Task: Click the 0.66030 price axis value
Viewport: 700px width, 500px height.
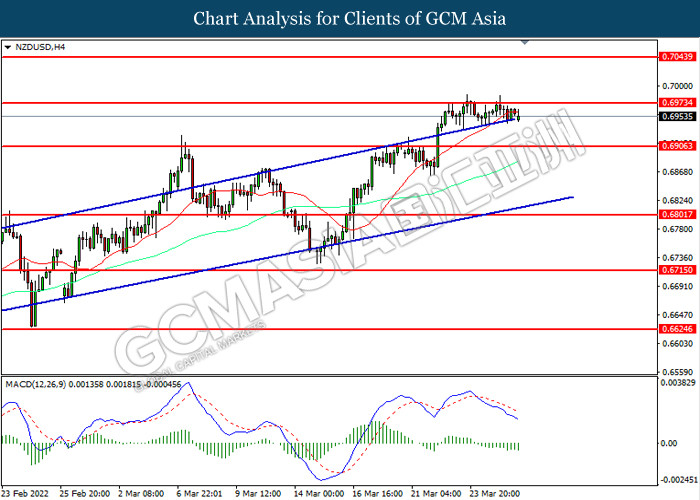Action: point(678,343)
